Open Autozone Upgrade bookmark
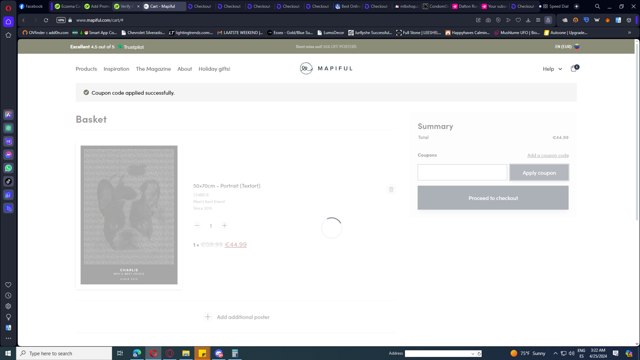Screen dimensions: 640x360 coord(566,33)
